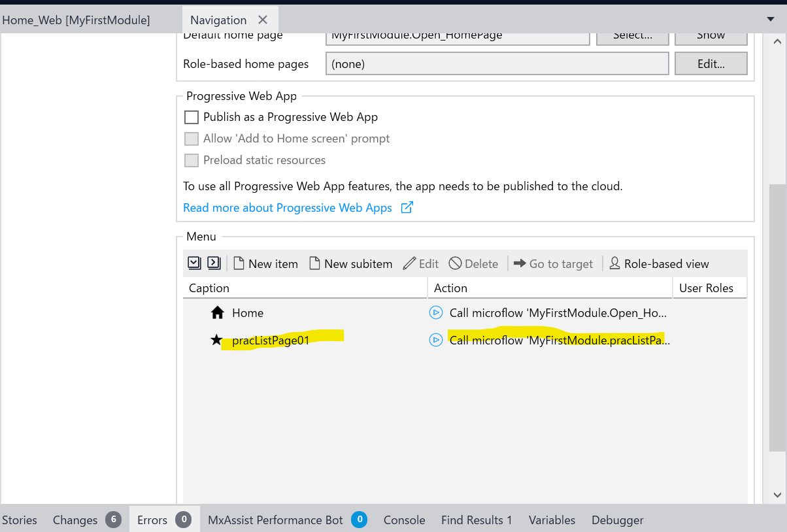Click the Edit pencil icon

pyautogui.click(x=409, y=263)
